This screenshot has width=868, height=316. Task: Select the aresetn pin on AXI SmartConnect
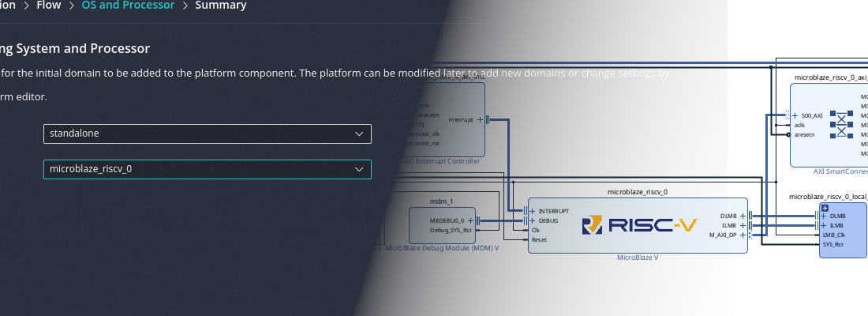(805, 134)
